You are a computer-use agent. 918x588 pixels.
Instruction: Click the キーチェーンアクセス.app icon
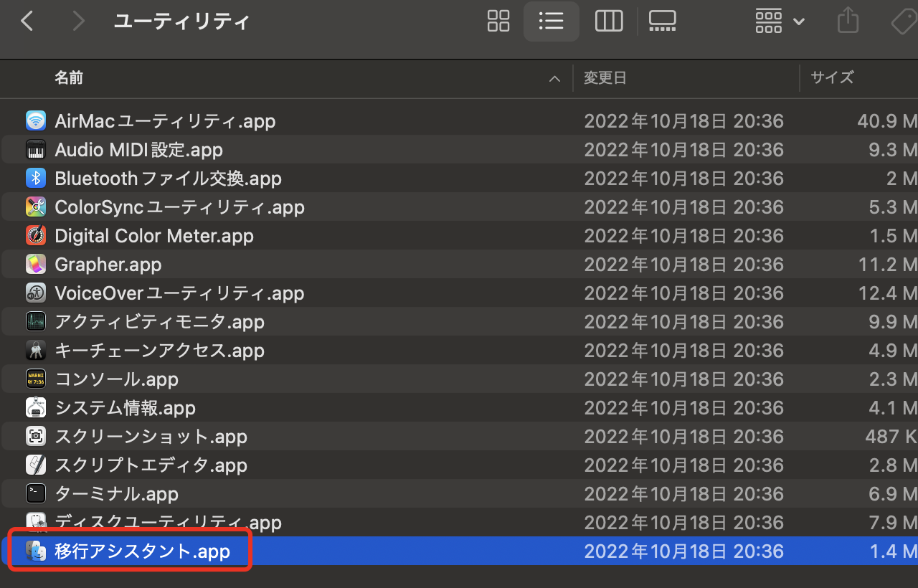coord(36,350)
